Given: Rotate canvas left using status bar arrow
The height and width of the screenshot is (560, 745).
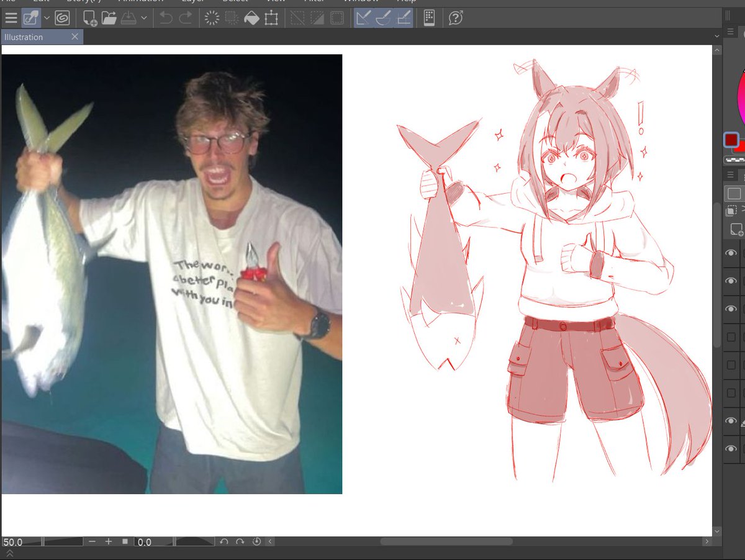Looking at the screenshot, I should 224,542.
